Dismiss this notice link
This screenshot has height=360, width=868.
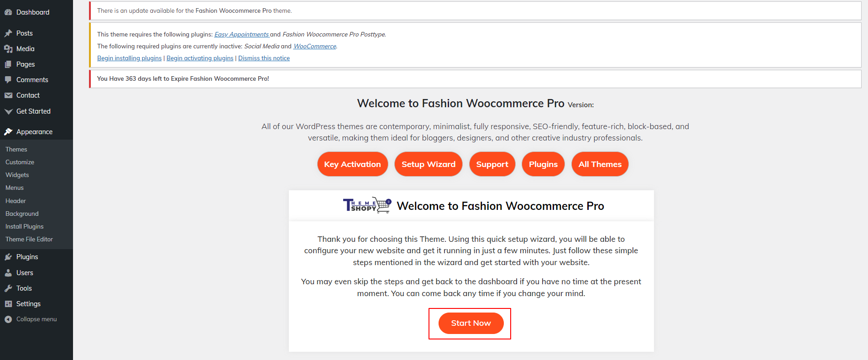click(x=264, y=58)
